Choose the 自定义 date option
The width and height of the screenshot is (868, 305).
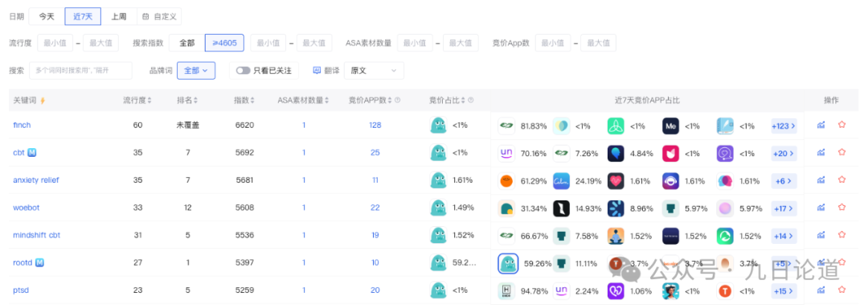[x=159, y=17]
